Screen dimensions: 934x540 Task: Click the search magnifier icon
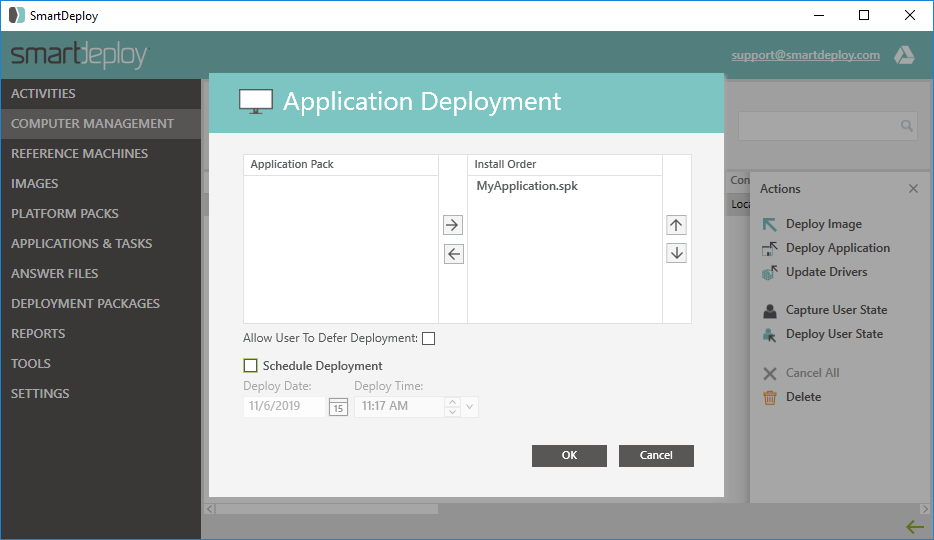click(x=907, y=126)
